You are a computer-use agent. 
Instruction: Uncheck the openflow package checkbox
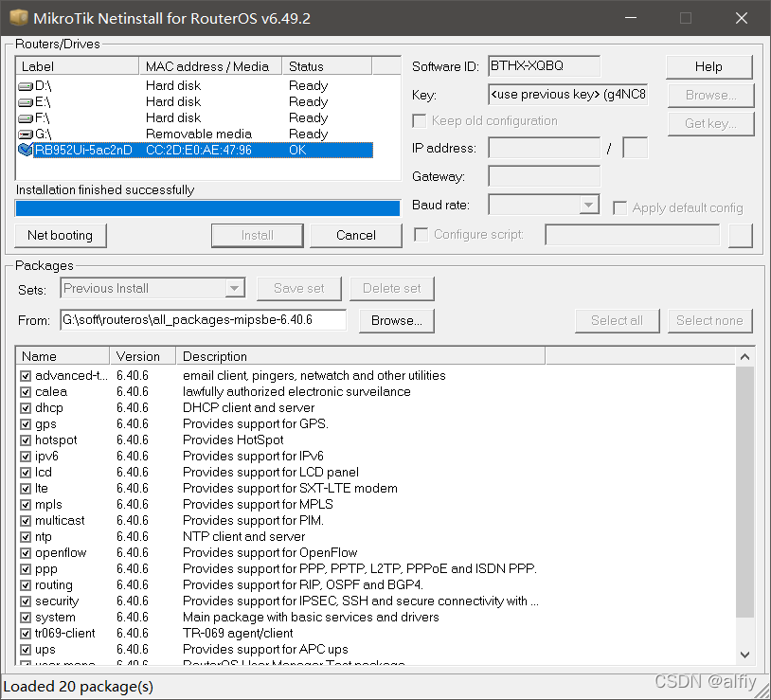[26, 553]
